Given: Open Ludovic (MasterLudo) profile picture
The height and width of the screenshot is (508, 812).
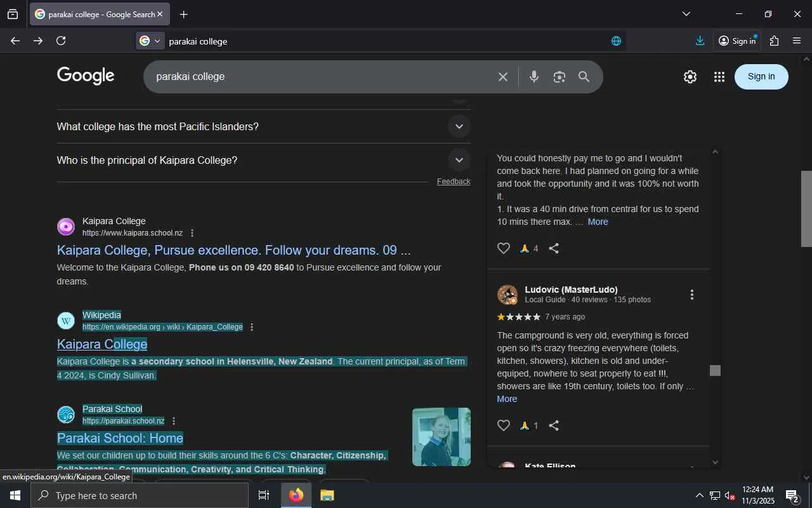Looking at the screenshot, I should coord(507,295).
